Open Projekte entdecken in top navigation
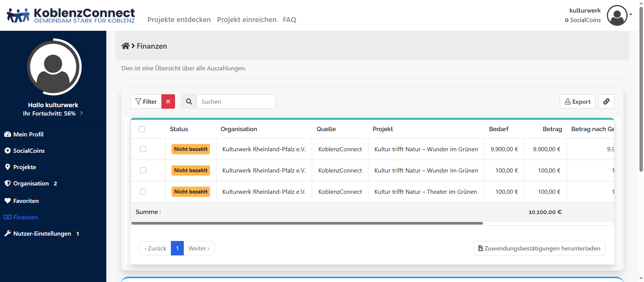The height and width of the screenshot is (282, 644). (179, 19)
